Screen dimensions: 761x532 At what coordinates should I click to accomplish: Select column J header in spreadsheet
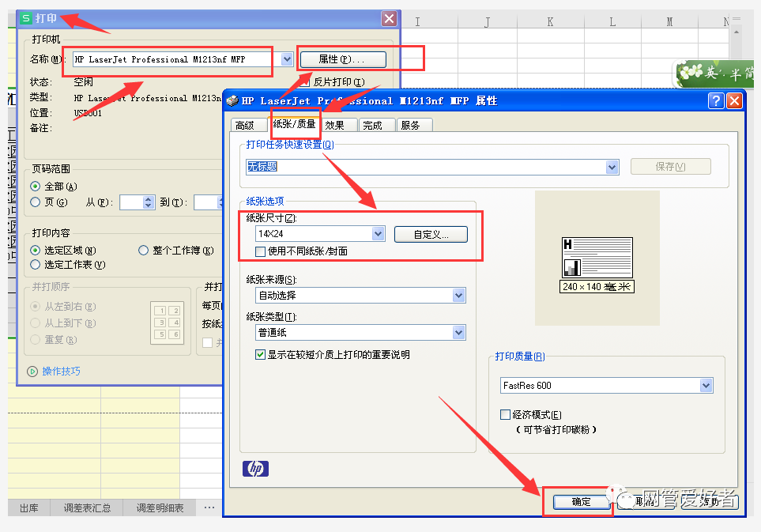488,21
